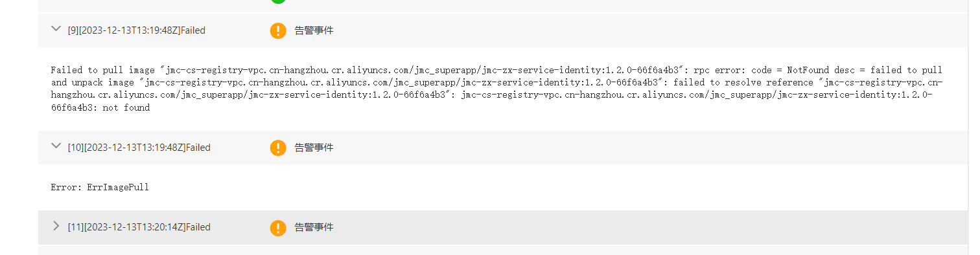Select the 告警事件 label of event [11]
Image resolution: width=980 pixels, height=255 pixels.
click(314, 227)
